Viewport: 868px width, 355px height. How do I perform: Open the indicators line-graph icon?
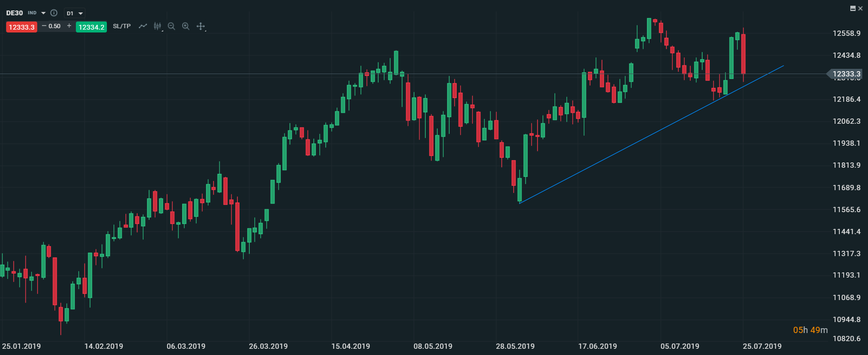pos(143,26)
